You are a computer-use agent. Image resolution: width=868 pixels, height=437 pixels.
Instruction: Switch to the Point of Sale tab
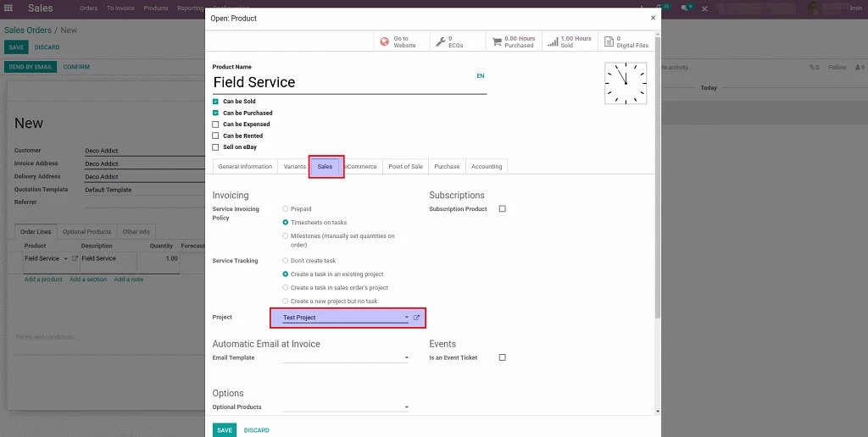(405, 167)
